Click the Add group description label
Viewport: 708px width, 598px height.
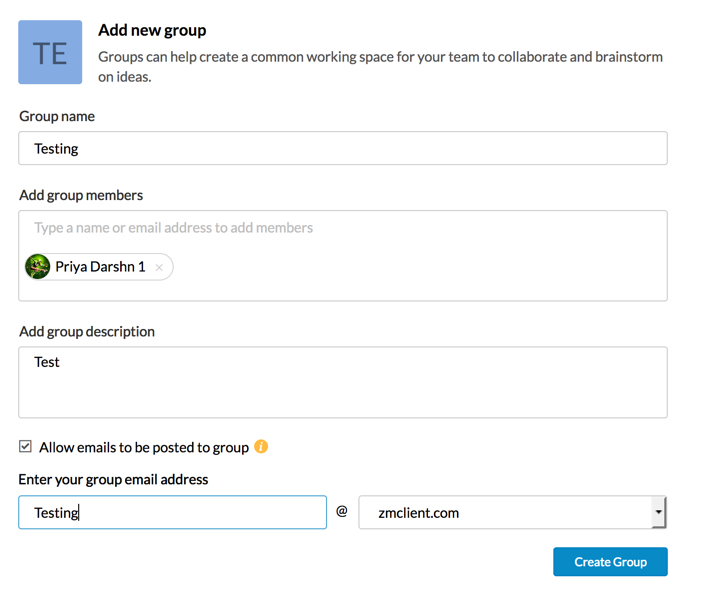87,331
